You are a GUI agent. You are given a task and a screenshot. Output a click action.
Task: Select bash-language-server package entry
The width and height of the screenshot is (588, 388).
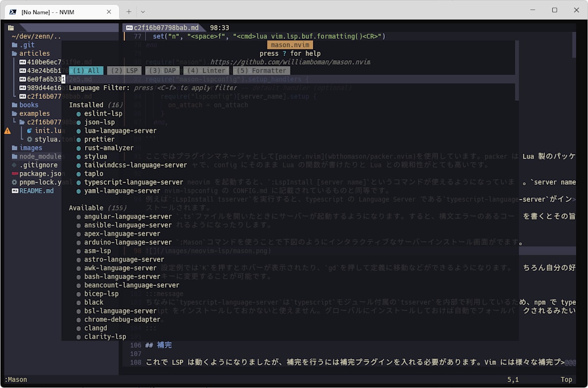pyautogui.click(x=122, y=276)
